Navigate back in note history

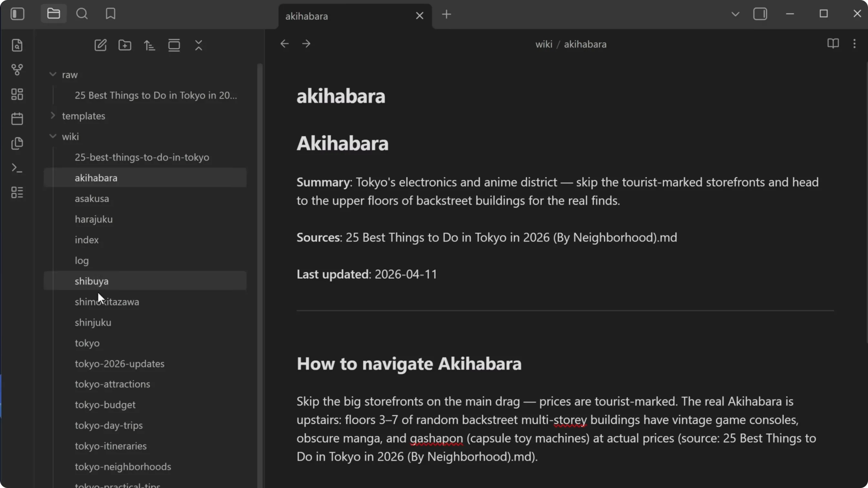[x=285, y=44]
